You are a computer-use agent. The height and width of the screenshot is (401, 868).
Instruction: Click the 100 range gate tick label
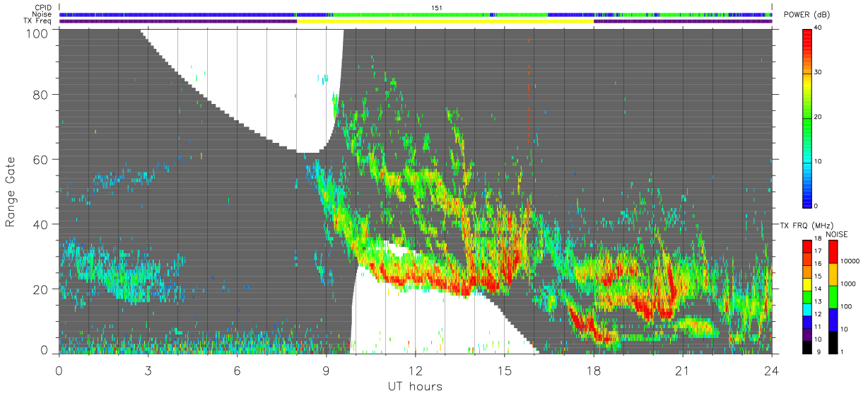tap(37, 33)
